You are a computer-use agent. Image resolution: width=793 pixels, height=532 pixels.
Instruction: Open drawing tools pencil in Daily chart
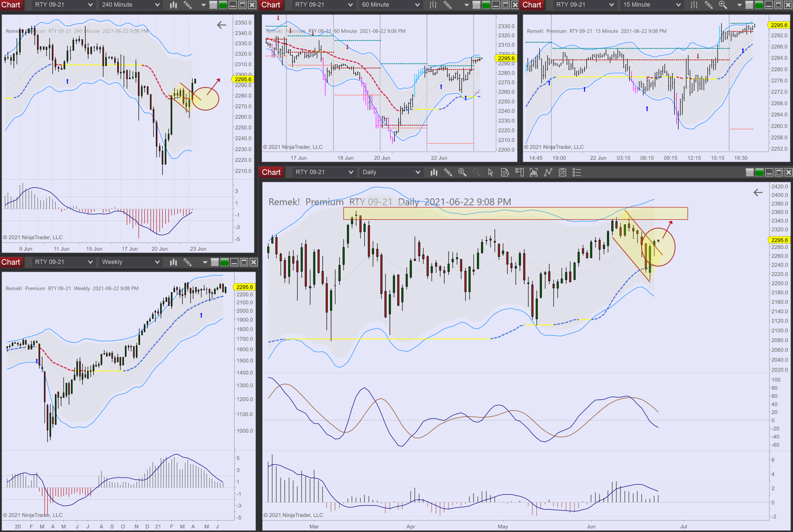coord(448,172)
